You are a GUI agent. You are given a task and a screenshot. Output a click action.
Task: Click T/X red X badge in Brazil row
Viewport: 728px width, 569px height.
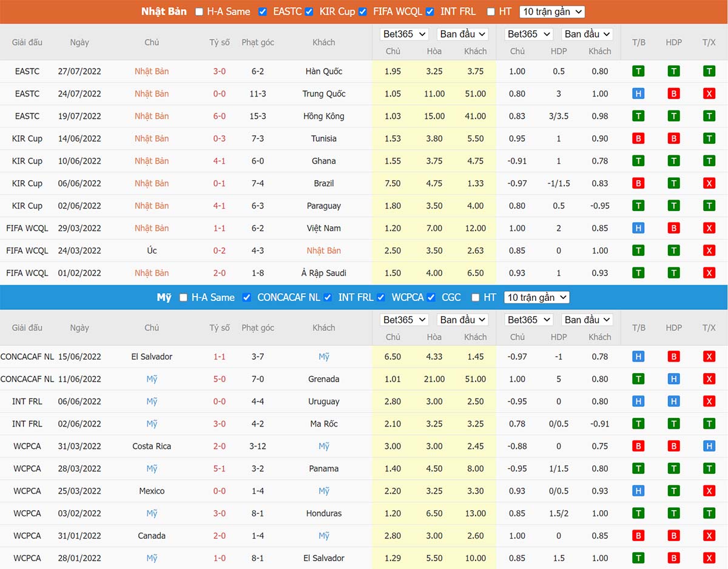709,183
